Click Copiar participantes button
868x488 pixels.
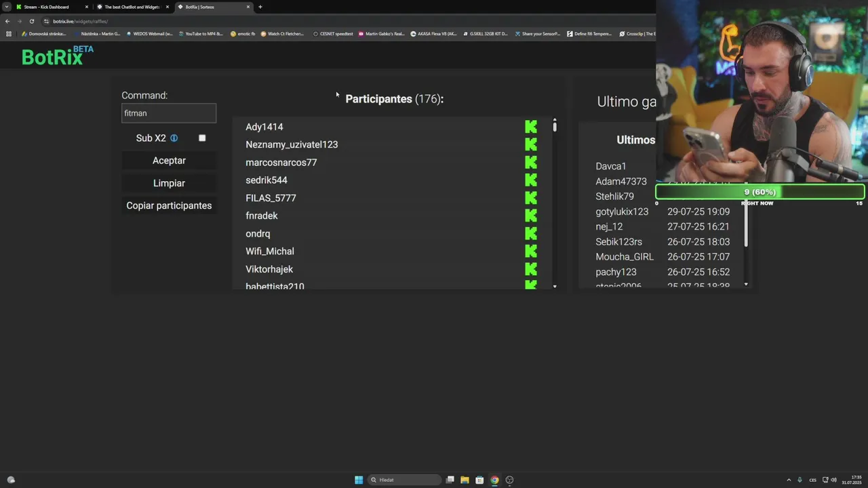[169, 205]
